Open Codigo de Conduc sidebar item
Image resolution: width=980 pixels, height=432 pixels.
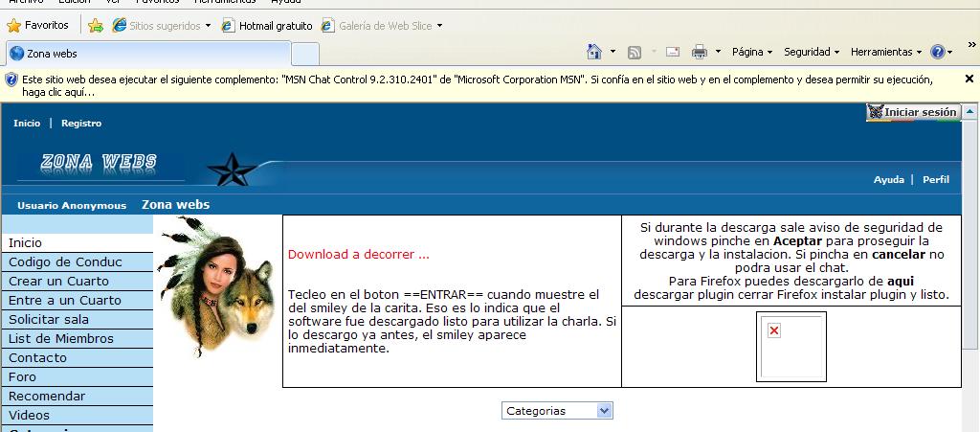78,261
